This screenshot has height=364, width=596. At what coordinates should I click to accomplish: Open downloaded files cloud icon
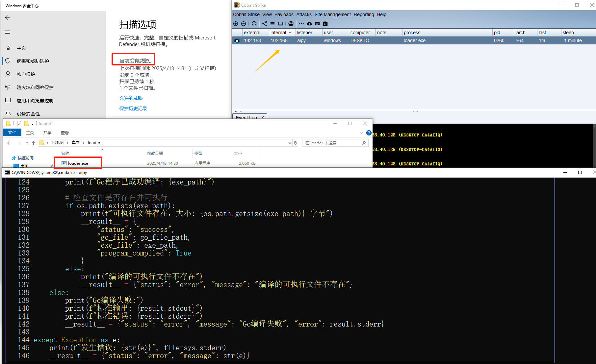(x=309, y=24)
